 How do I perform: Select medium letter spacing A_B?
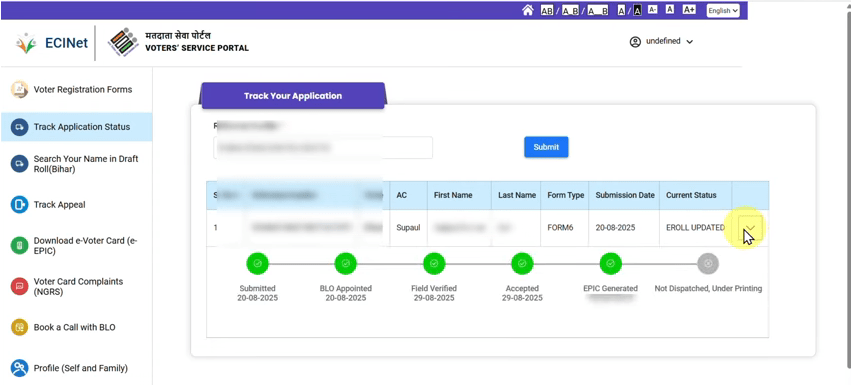tap(570, 11)
